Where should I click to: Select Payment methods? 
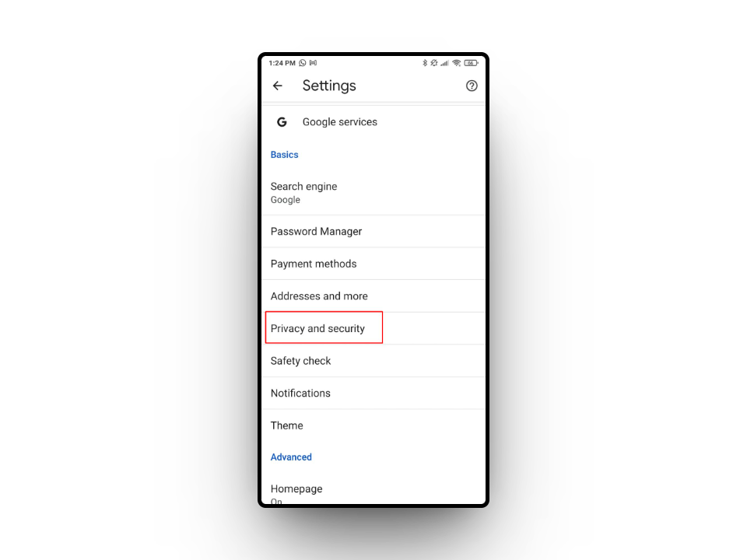pos(373,264)
